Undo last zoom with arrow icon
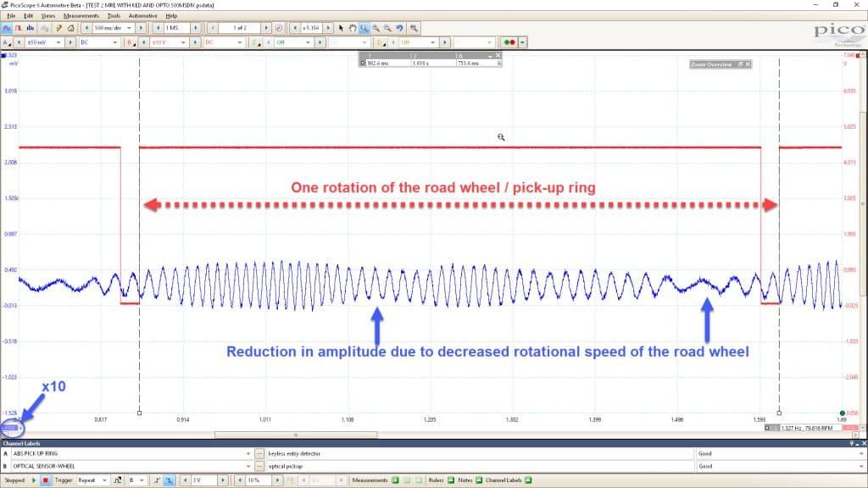868x488 pixels. pos(400,28)
